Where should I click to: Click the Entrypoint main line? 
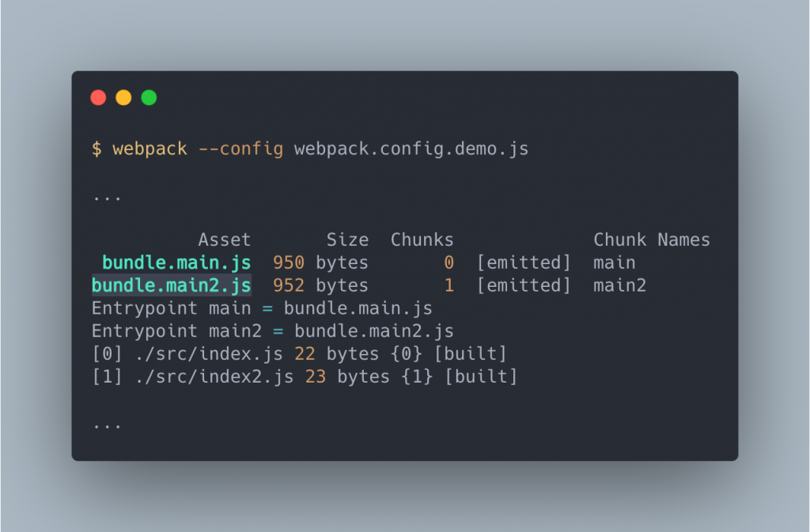[262, 308]
